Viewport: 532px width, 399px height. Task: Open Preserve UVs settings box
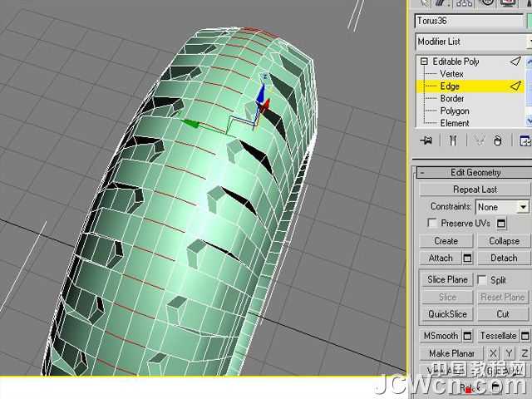(500, 224)
